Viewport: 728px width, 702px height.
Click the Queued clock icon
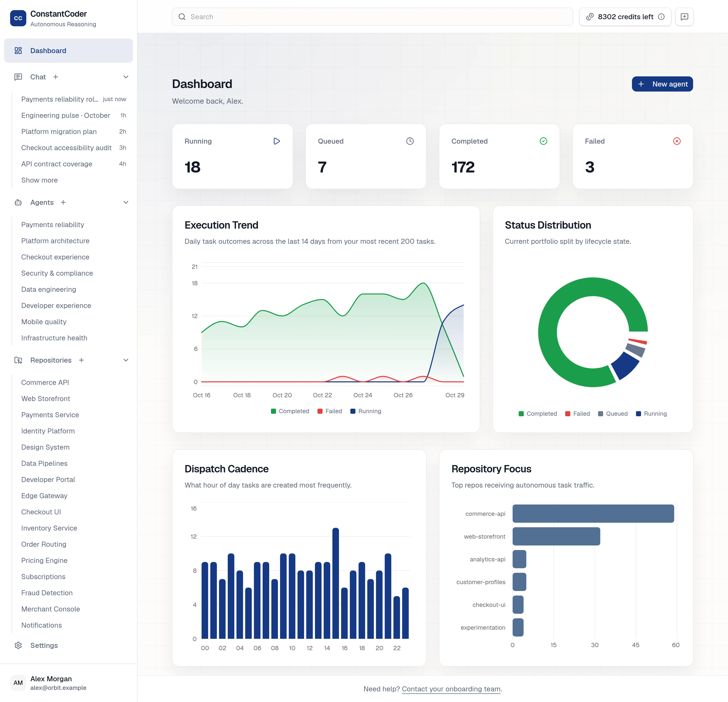pos(410,141)
